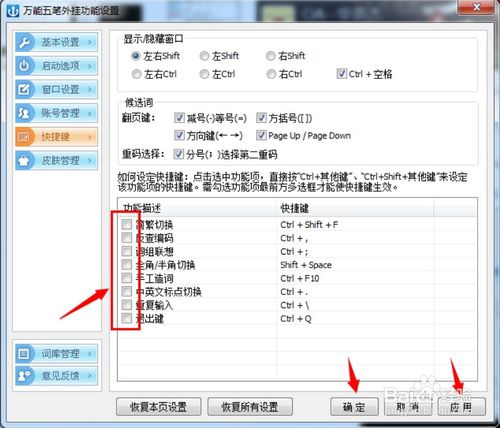Click the wrench icon for 基本设置

click(24, 42)
